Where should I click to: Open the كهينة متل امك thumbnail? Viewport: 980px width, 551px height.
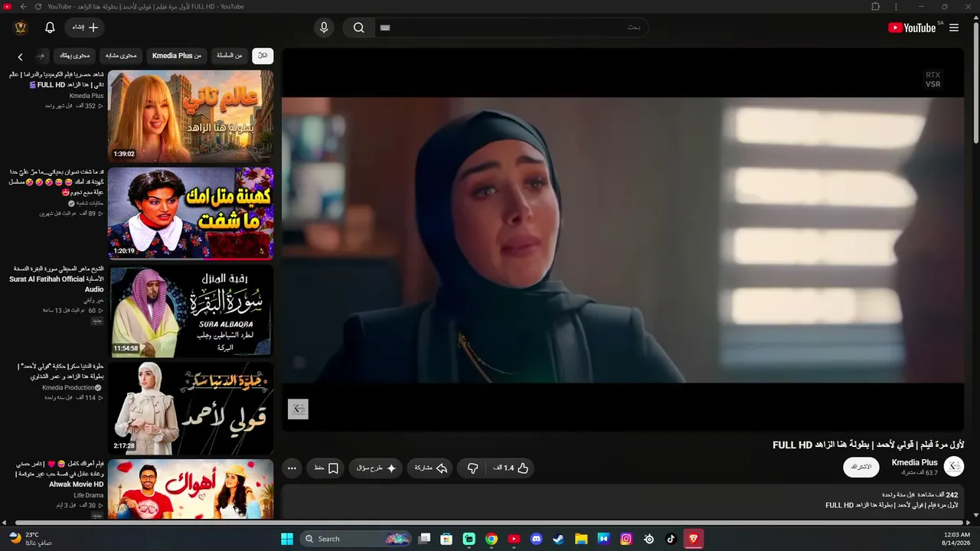[191, 213]
